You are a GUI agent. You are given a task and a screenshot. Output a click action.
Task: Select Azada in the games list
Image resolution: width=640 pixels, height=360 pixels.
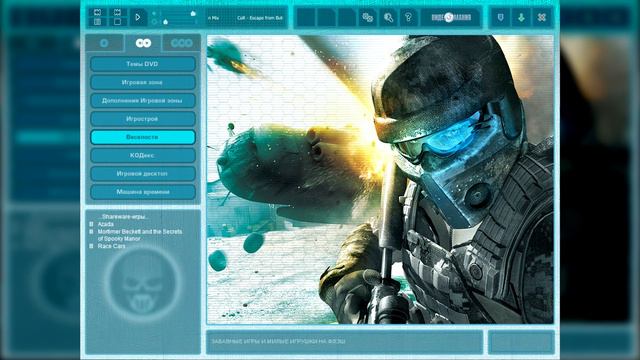pos(106,224)
